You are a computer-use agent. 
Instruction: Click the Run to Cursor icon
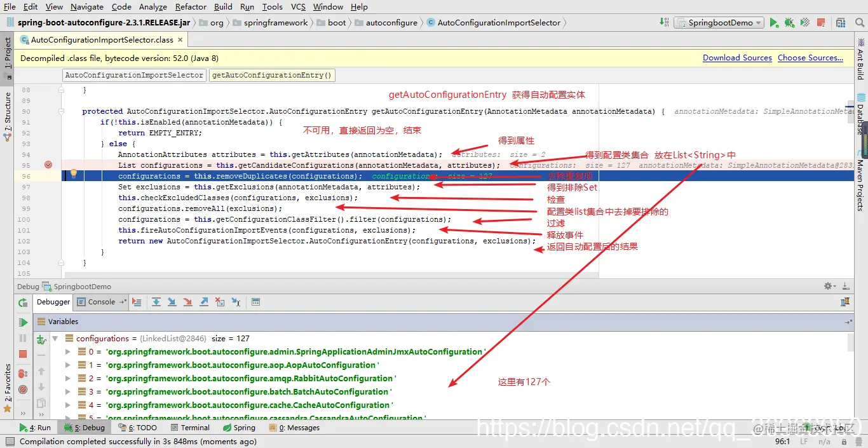tap(236, 302)
